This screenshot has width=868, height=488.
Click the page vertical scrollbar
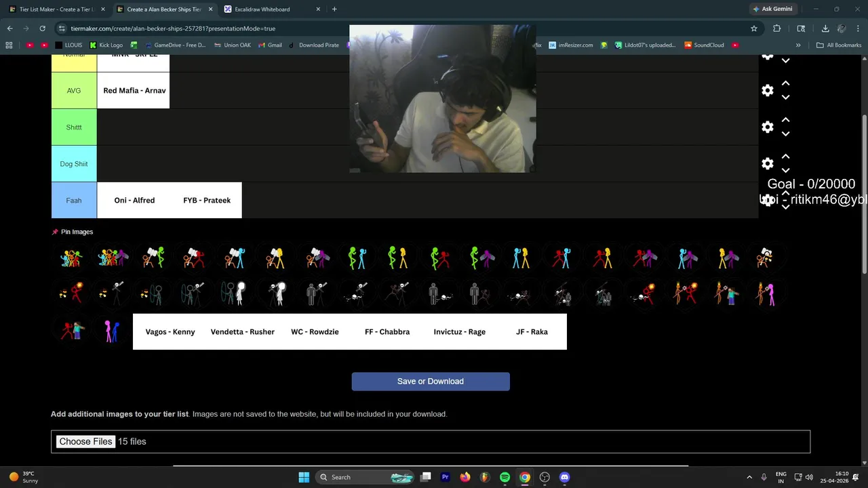point(864,193)
